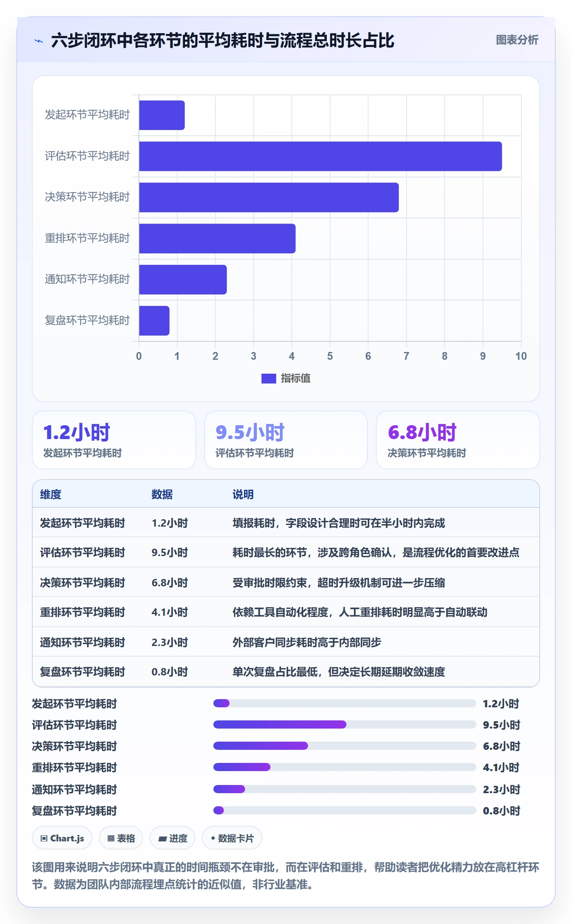The height and width of the screenshot is (924, 572).
Task: Click the 评估环节平均耗时 progress bar
Action: 344,724
